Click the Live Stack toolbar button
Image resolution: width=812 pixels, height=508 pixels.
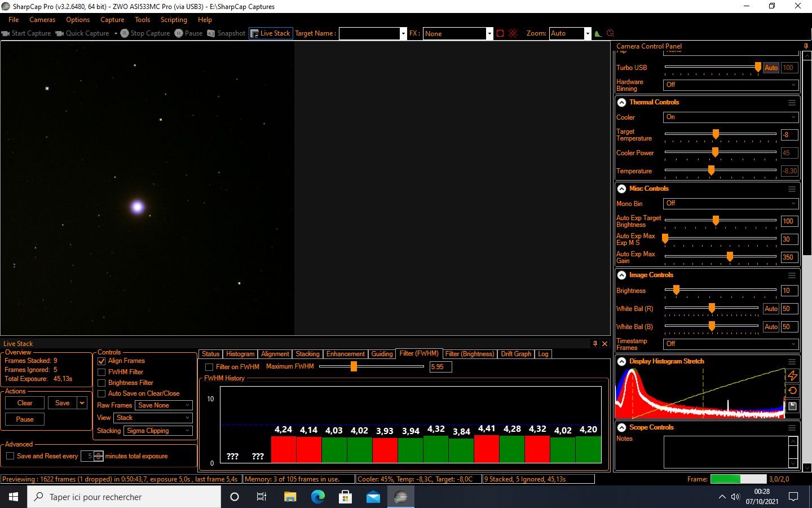[271, 33]
